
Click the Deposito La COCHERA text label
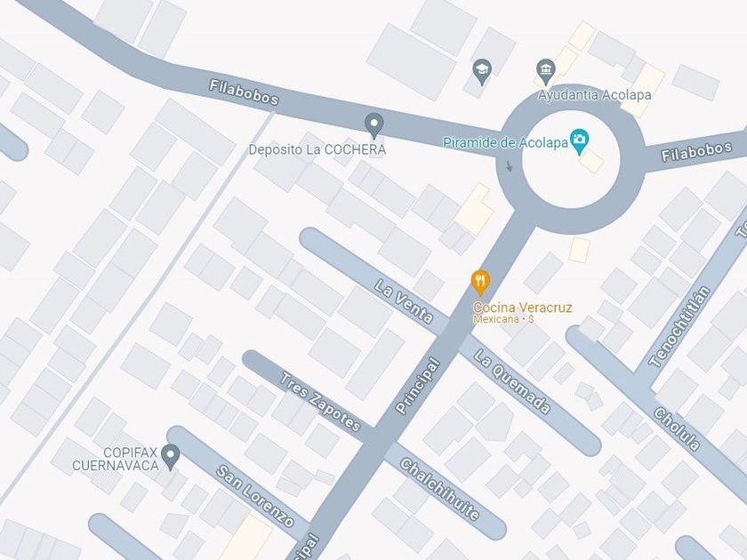pyautogui.click(x=317, y=149)
